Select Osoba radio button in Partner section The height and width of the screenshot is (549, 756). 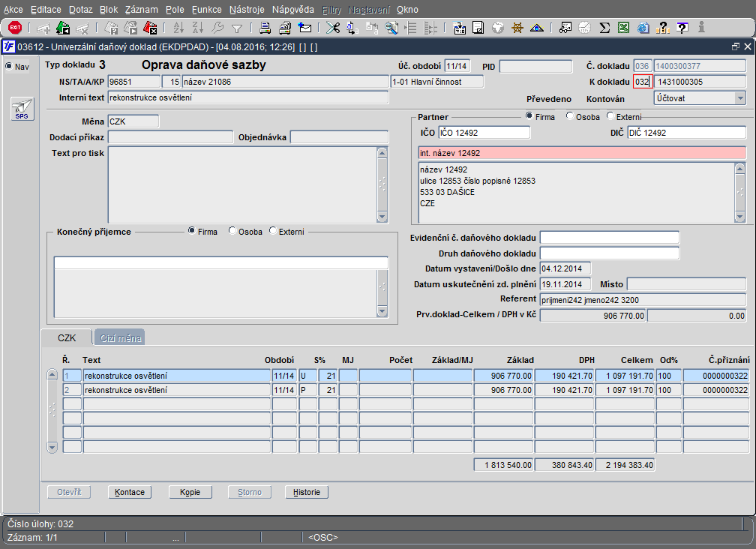coord(570,116)
